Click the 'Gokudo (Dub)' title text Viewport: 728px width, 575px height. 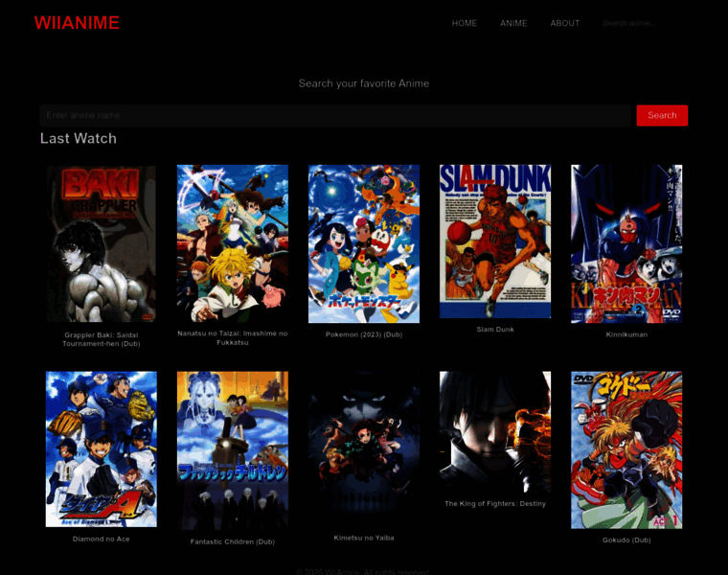626,540
